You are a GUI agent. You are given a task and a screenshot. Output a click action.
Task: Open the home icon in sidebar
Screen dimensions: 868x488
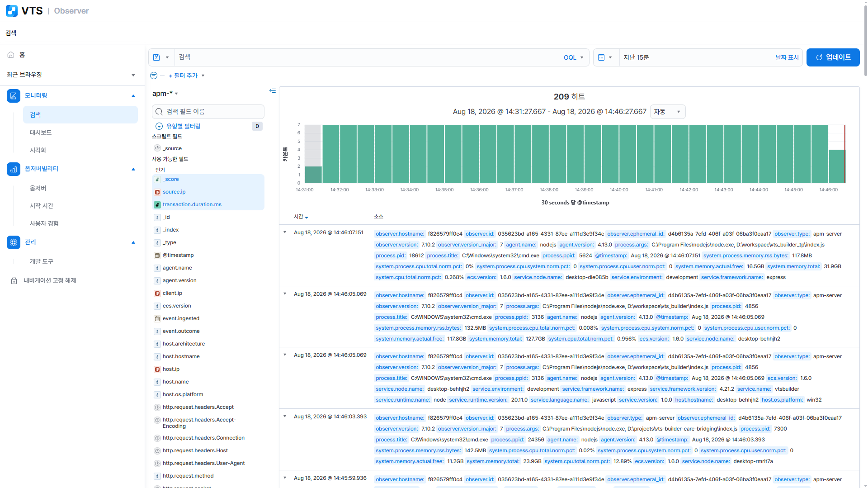[x=11, y=55]
